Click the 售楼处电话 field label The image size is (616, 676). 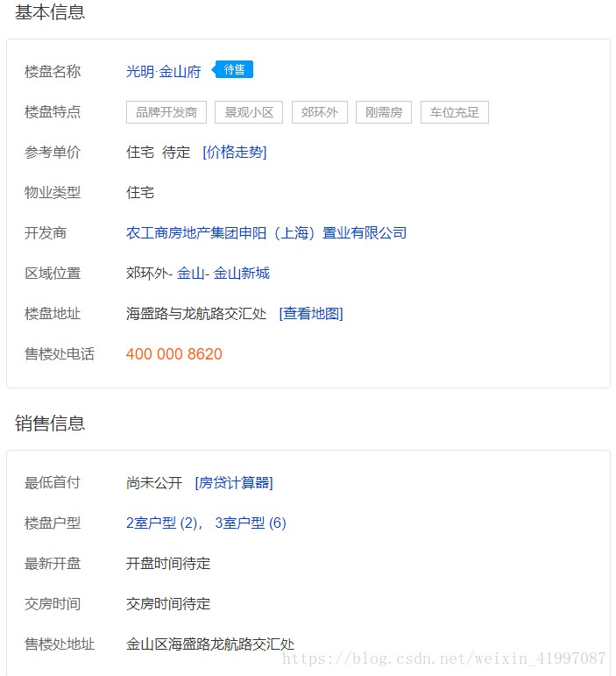(x=60, y=354)
